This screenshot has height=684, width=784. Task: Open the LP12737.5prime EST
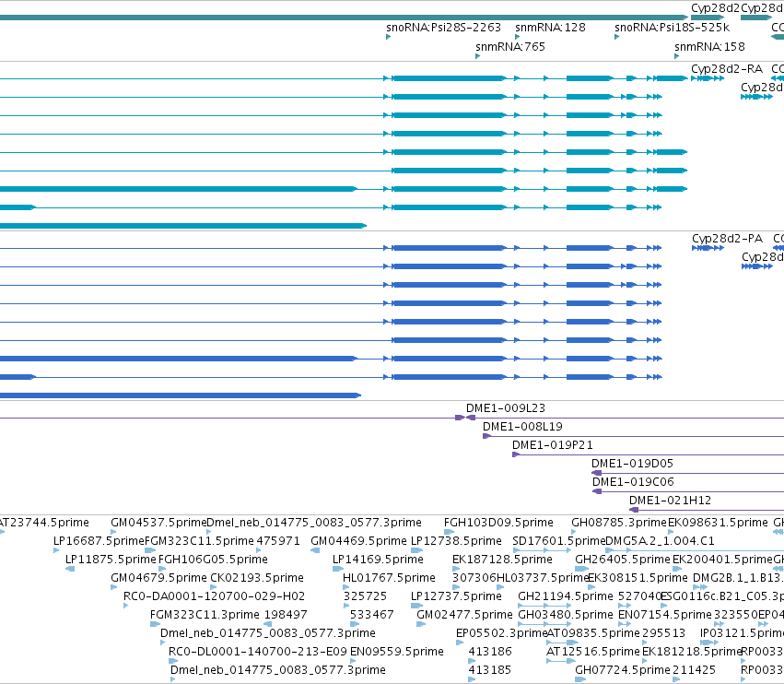(x=456, y=597)
